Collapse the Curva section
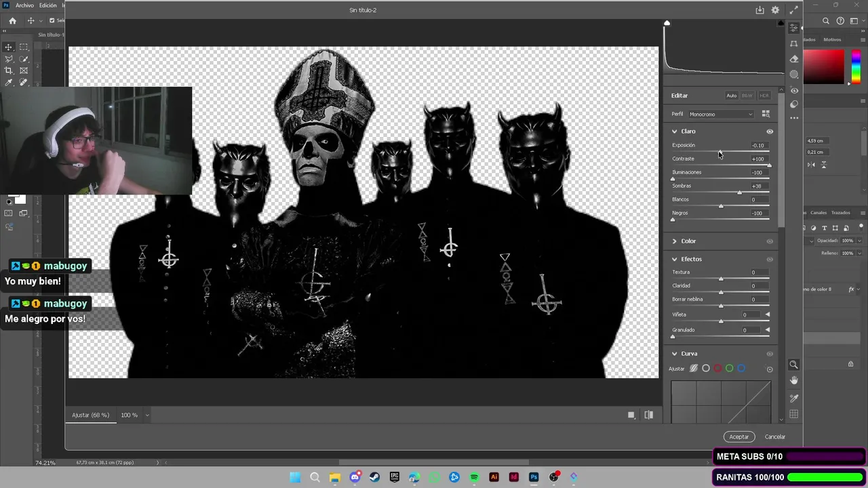 675,354
